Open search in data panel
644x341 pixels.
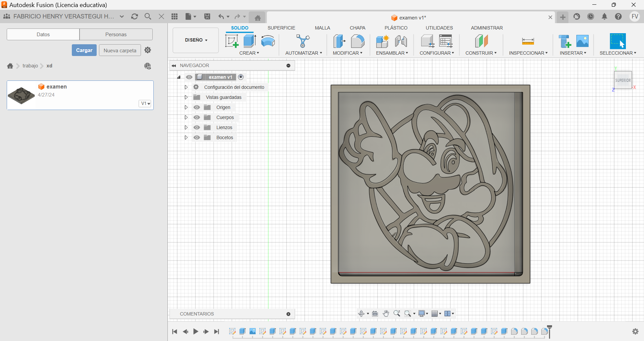(x=148, y=16)
